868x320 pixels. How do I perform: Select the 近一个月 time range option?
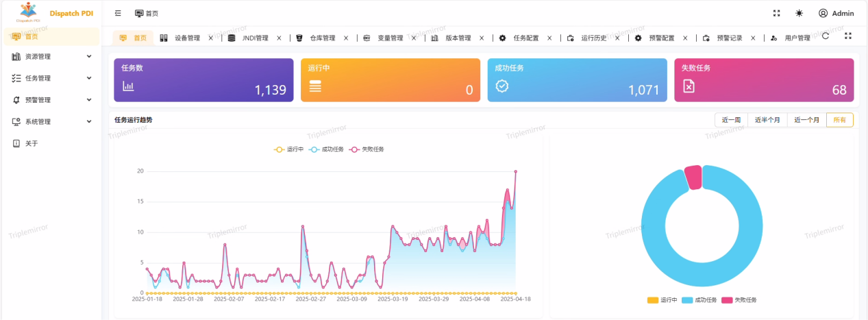(x=806, y=120)
